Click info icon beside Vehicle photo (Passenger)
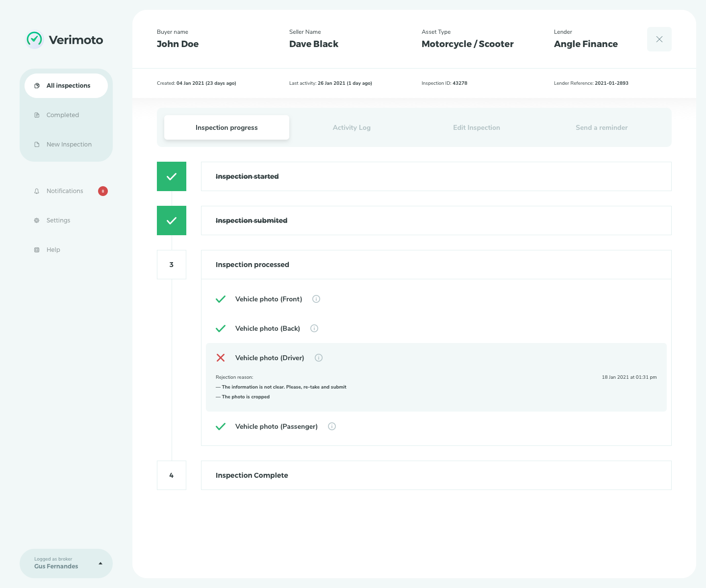Viewport: 706px width, 588px height. [332, 426]
